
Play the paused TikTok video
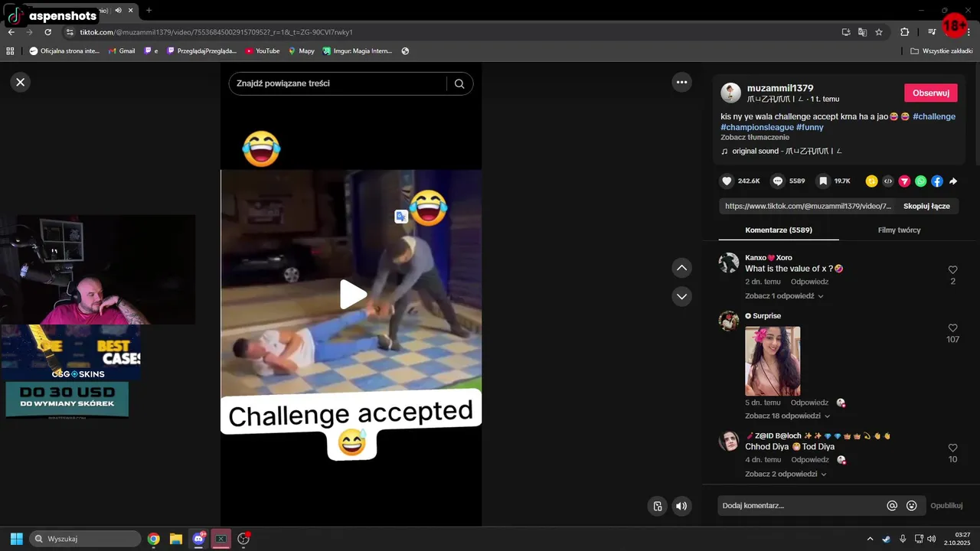[x=352, y=295]
